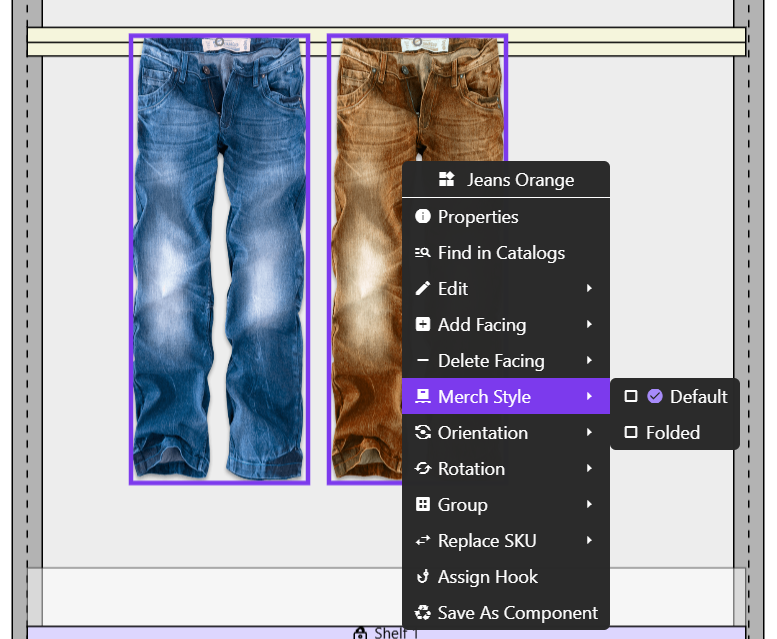Click the info icon beside Properties
The width and height of the screenshot is (777, 639).
click(422, 217)
